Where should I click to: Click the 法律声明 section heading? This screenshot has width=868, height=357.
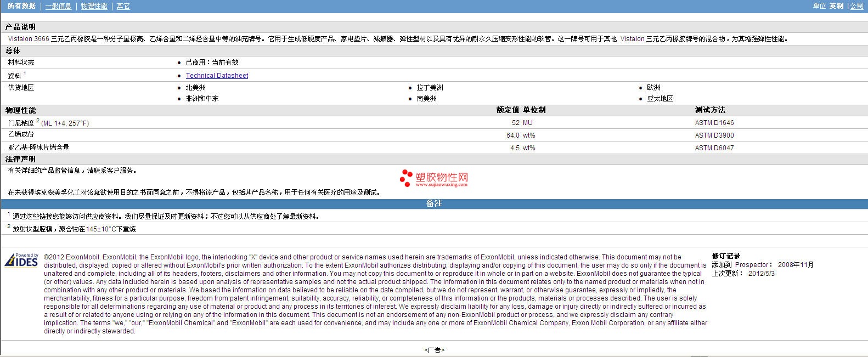point(20,159)
